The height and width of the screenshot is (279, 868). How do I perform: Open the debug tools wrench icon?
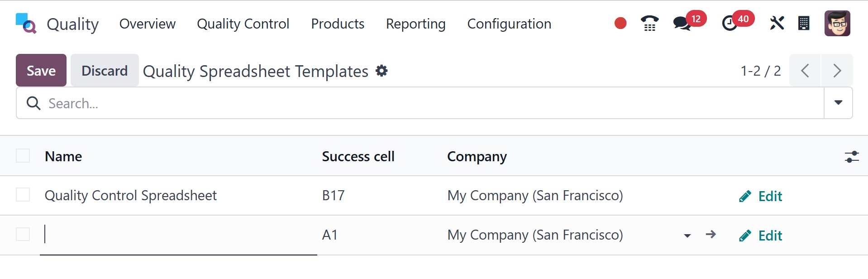coord(777,23)
